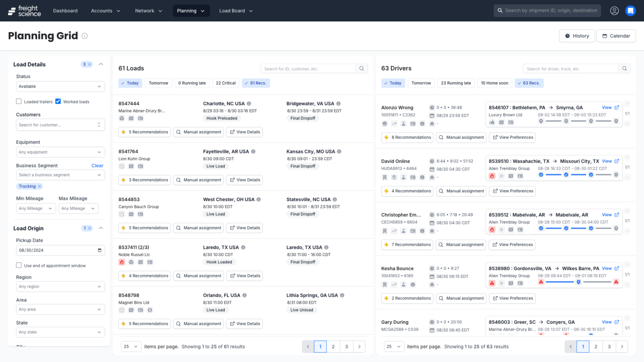
Task: Click the fire urgency icon on load 8537411
Action: (x=122, y=262)
